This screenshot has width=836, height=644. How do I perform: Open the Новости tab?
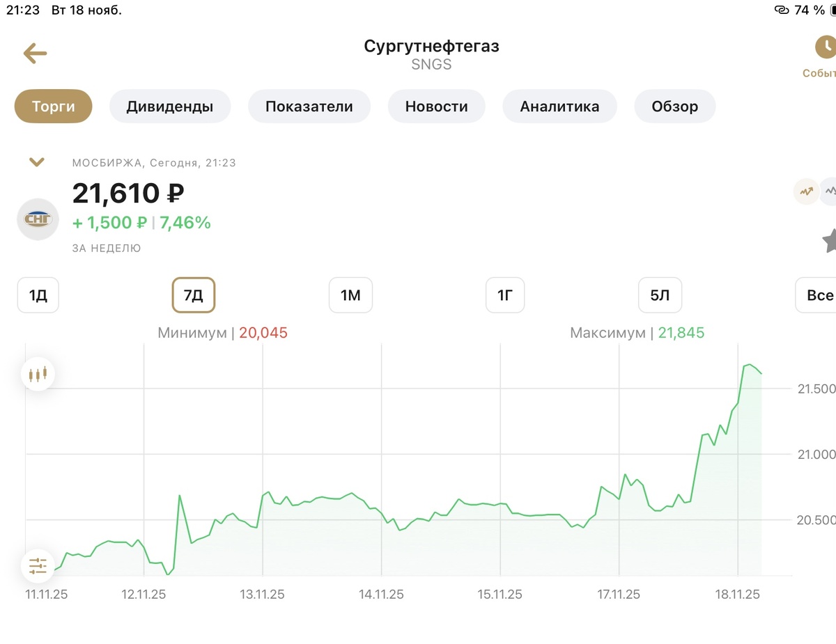[x=436, y=107]
